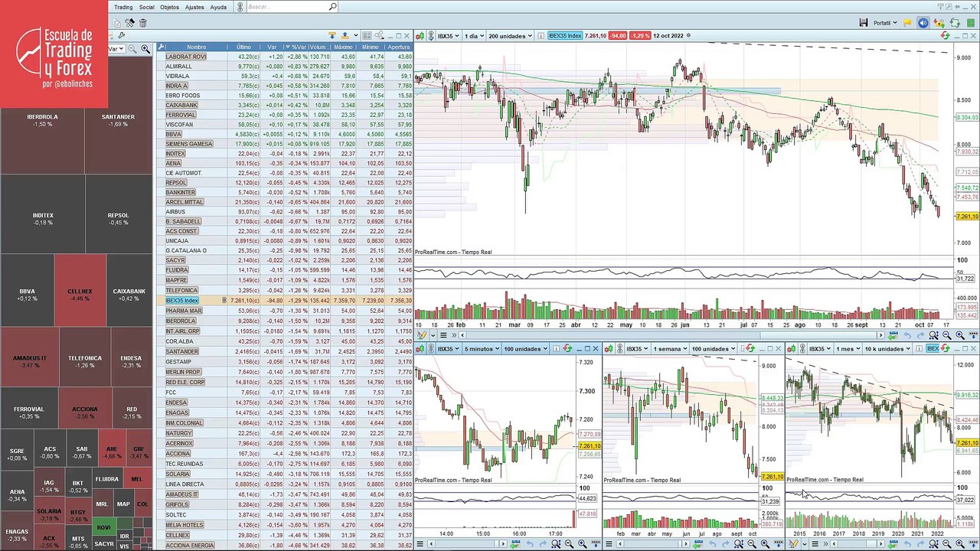Open the IBX35 ticker dropdown on daily chart
Screen dimensions: 980x551
(448, 36)
